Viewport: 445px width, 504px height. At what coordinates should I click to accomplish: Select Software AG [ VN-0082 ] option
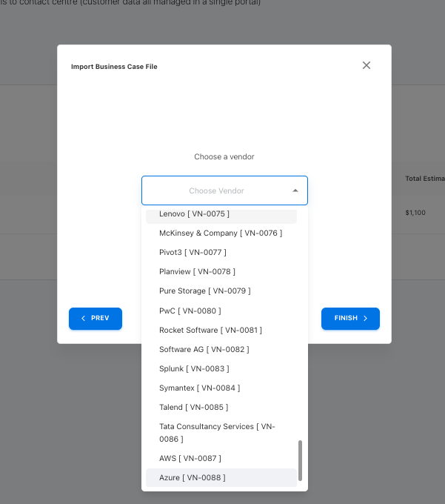click(x=204, y=349)
